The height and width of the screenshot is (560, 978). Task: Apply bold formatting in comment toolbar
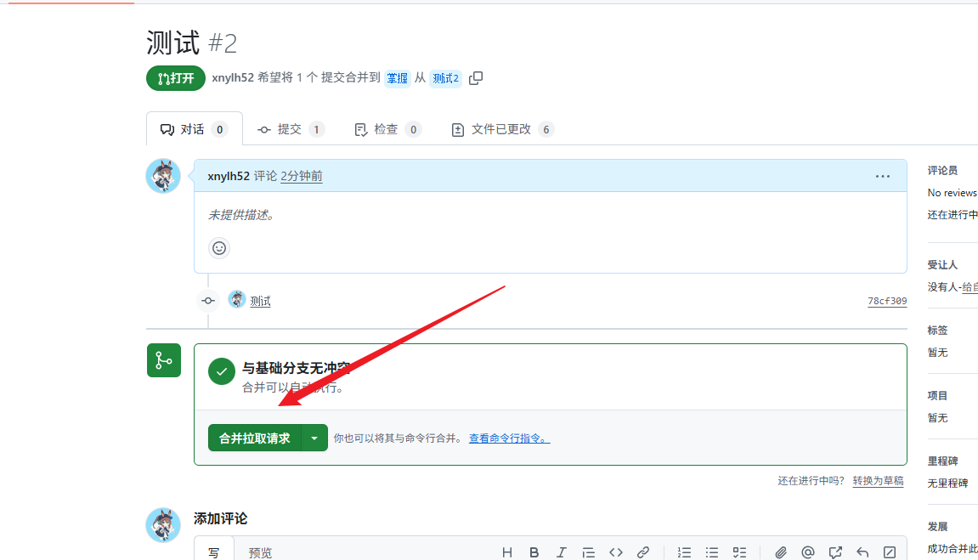[534, 552]
